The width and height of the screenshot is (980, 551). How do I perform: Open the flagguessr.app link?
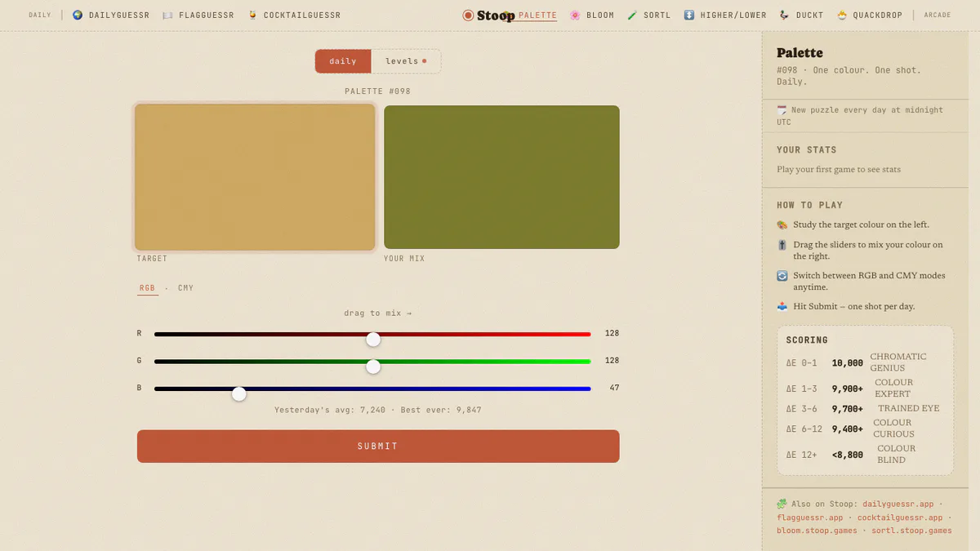coord(810,518)
